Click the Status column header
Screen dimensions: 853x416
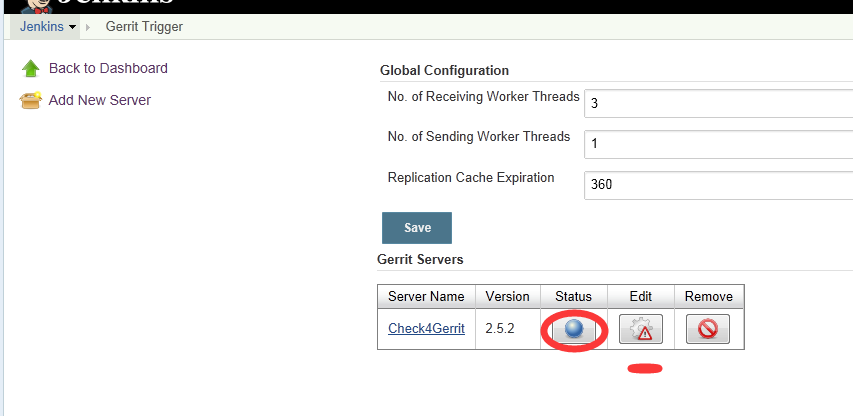[573, 296]
